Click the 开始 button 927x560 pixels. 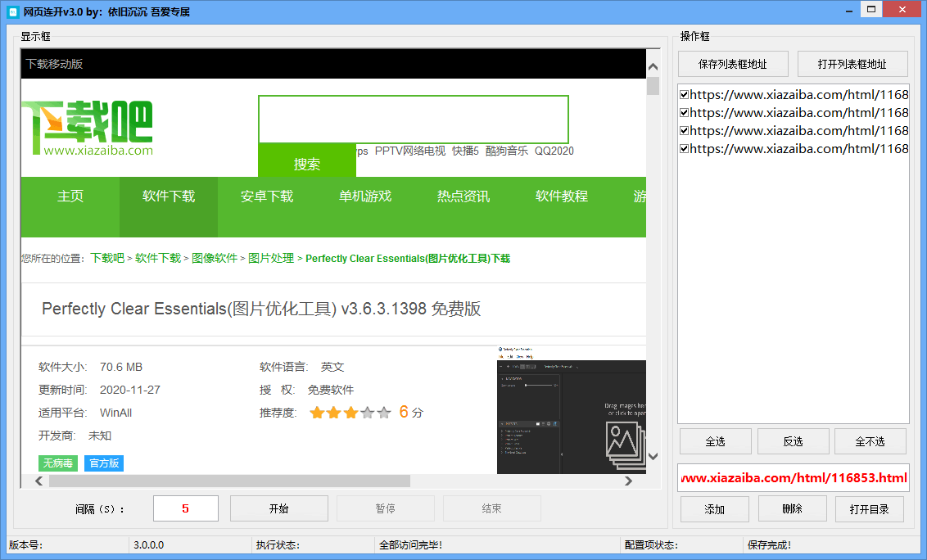(x=278, y=508)
